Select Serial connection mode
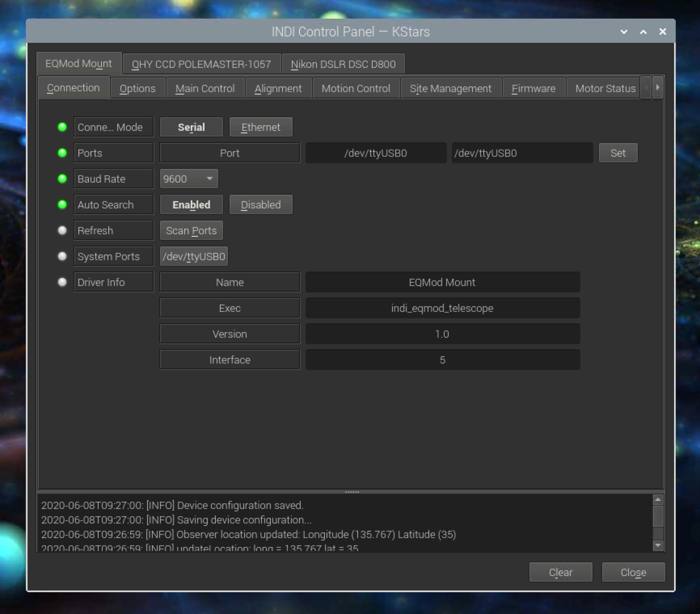Image resolution: width=700 pixels, height=614 pixels. (191, 127)
